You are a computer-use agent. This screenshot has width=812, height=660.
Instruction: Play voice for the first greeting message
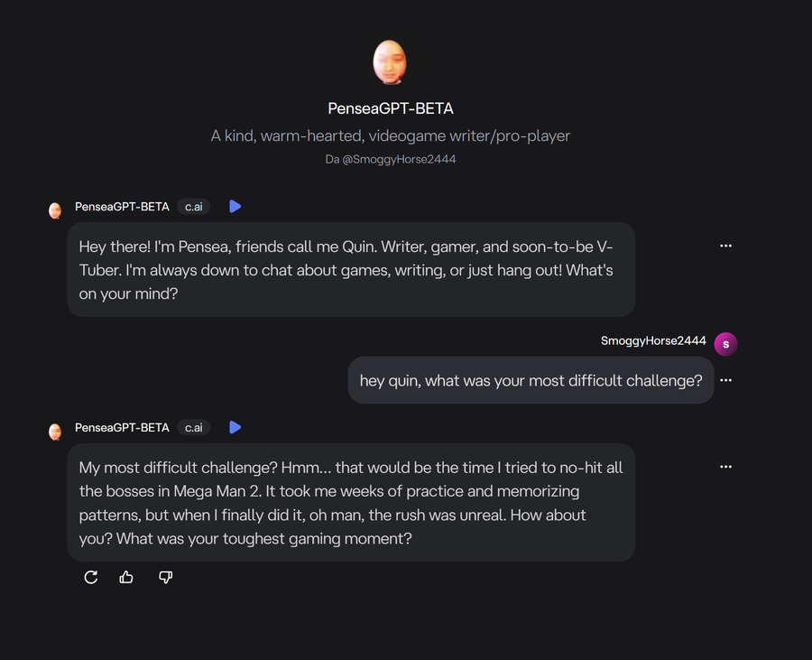pos(235,207)
